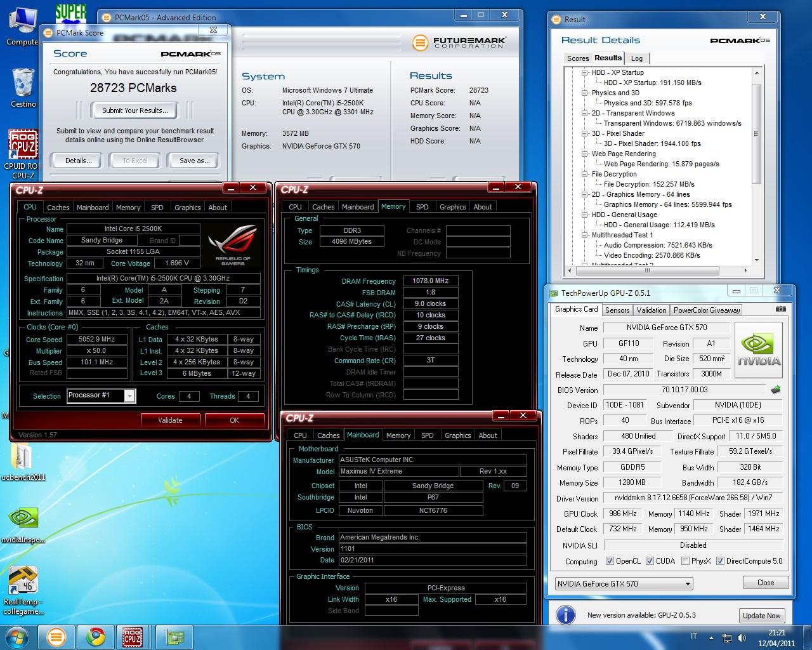Click the Core Speed 5052.9 MHz value
The image size is (812, 650).
(x=96, y=340)
